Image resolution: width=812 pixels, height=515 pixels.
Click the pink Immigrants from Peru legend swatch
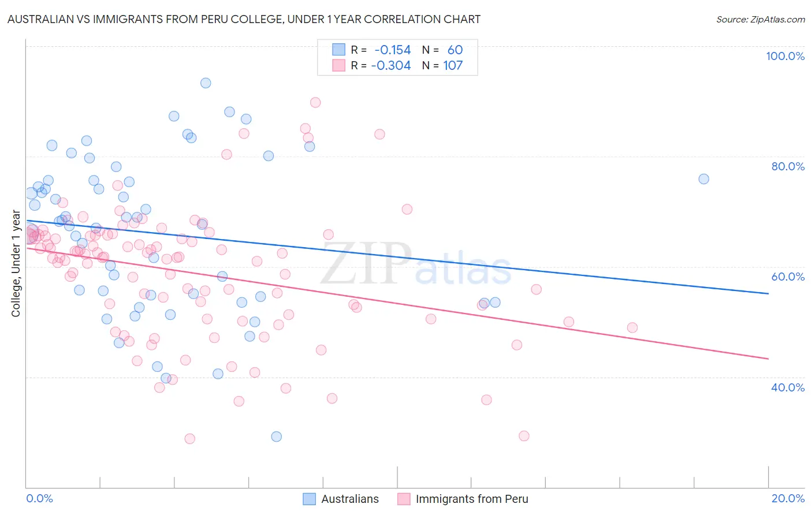pyautogui.click(x=404, y=499)
